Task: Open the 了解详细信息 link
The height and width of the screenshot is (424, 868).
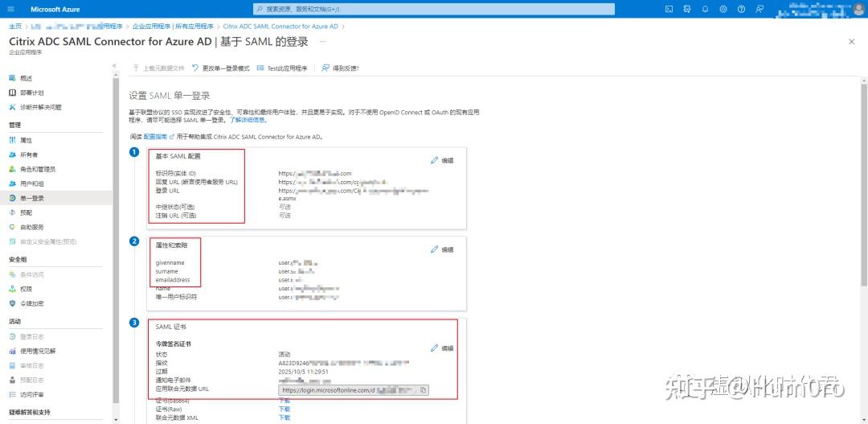Action: pos(248,120)
